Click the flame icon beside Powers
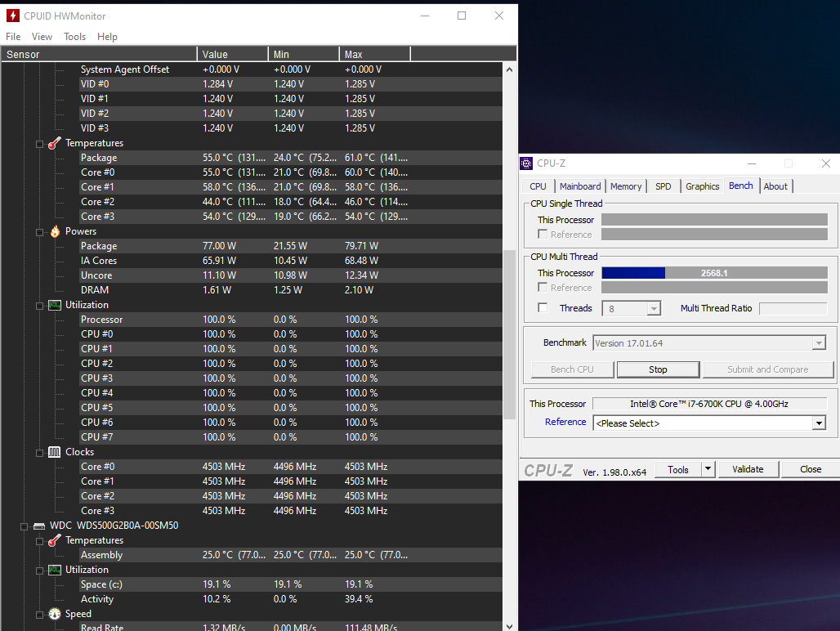Screen dimensions: 840x631 tap(55, 231)
